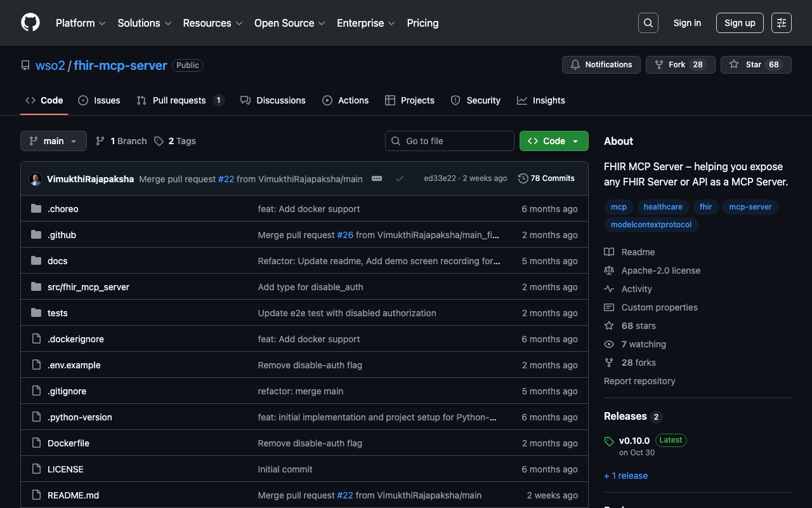The image size is (812, 508).
Task: Open the 78 Commits history
Action: pos(546,178)
